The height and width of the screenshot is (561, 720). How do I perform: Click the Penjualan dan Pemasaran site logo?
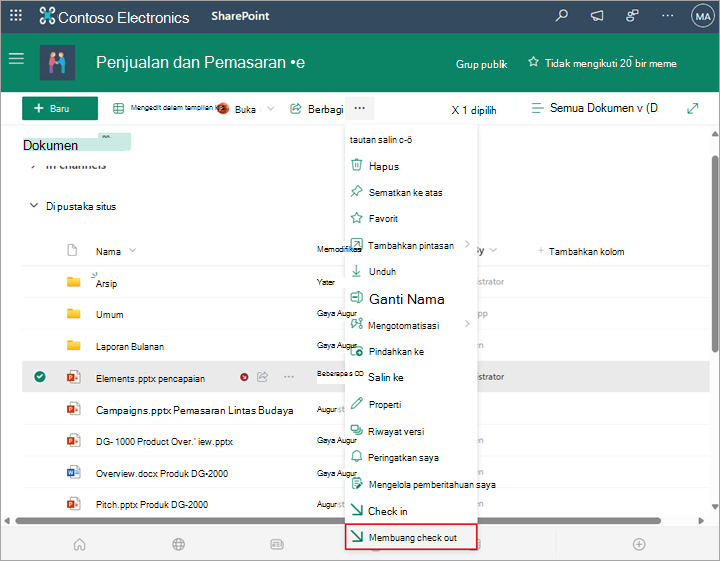(57, 62)
